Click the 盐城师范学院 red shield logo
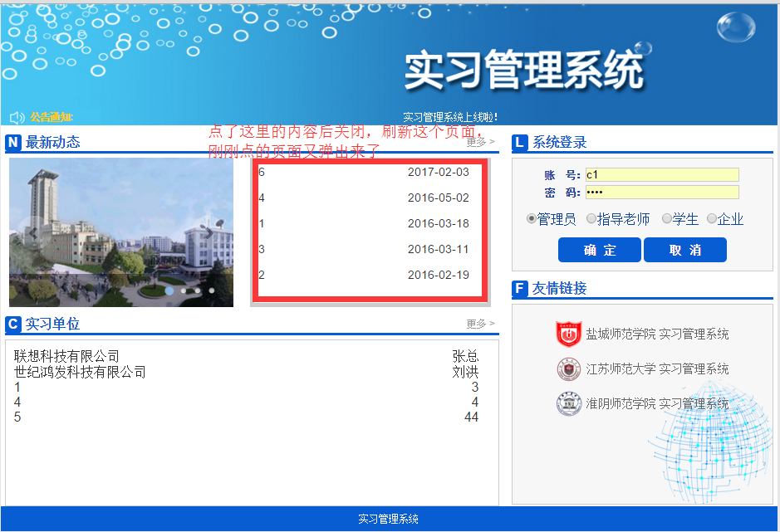The width and height of the screenshot is (780, 532). [568, 334]
